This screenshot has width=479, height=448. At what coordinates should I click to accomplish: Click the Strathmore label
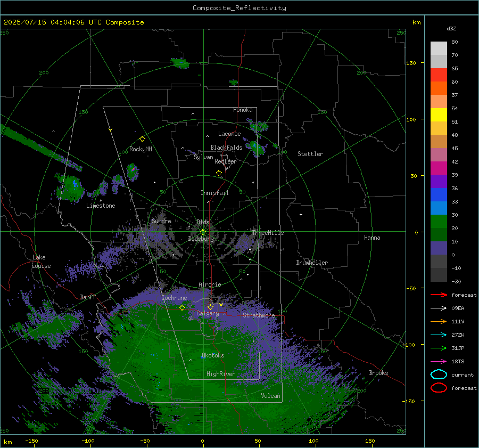click(x=259, y=315)
